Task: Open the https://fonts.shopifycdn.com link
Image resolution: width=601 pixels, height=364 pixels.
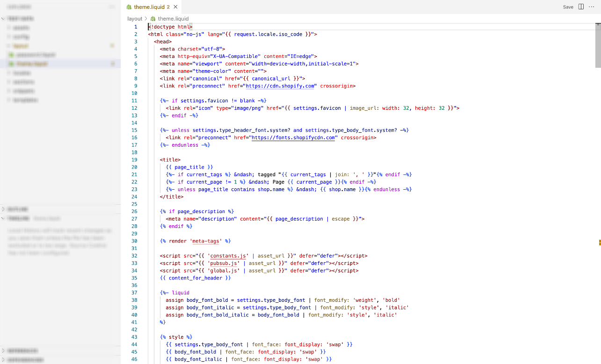Action: pos(293,138)
